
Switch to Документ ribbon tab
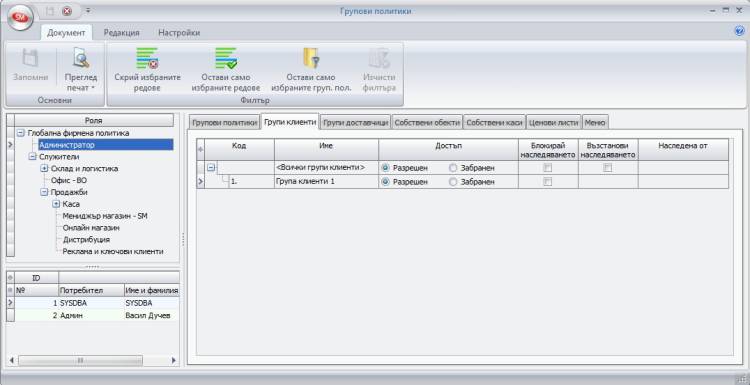[x=66, y=33]
